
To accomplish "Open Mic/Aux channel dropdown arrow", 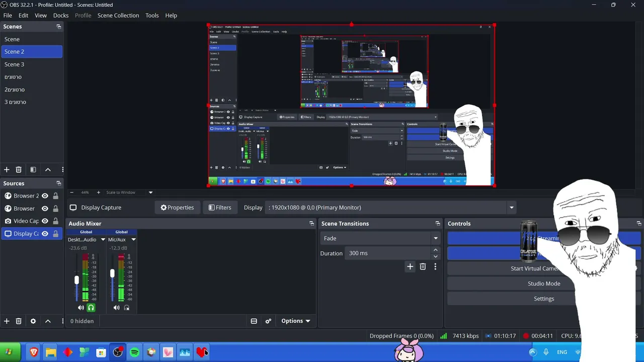I will click(133, 240).
